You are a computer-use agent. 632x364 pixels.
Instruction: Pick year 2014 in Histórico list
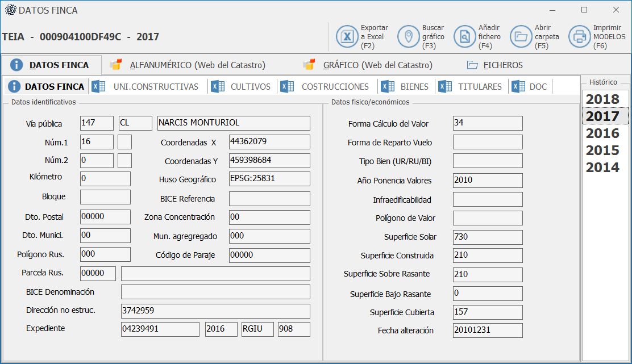tap(602, 168)
